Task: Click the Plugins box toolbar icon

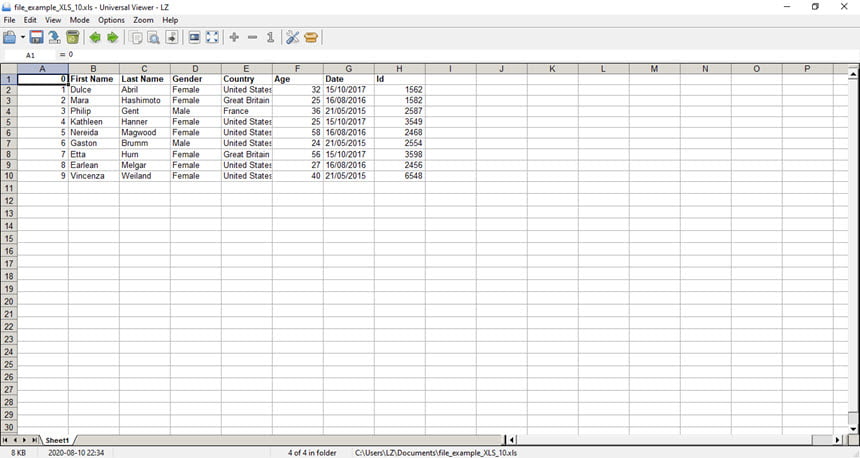Action: coord(311,37)
